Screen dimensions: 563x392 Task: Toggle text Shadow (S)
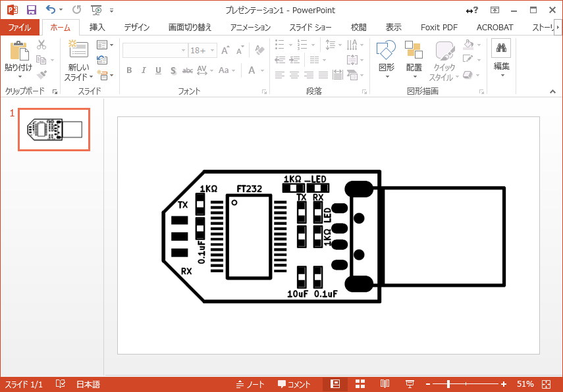[173, 70]
